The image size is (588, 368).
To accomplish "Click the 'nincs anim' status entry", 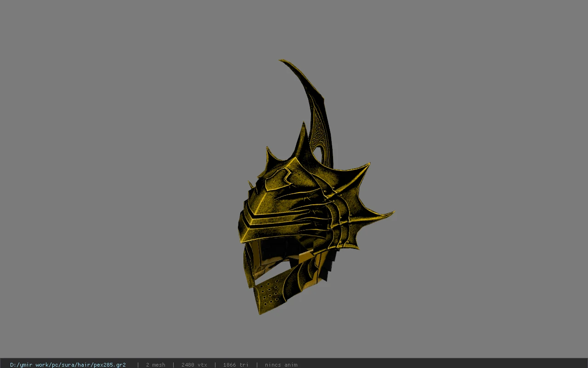I will 281,365.
